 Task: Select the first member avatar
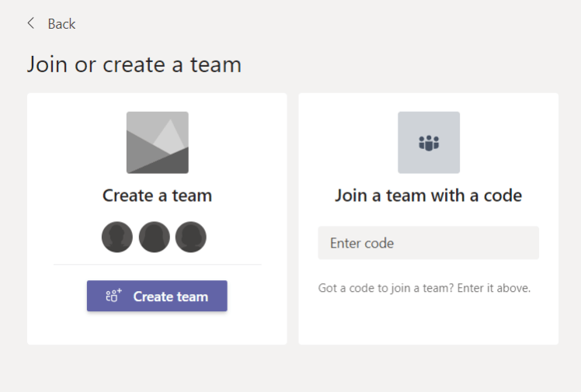coord(117,237)
